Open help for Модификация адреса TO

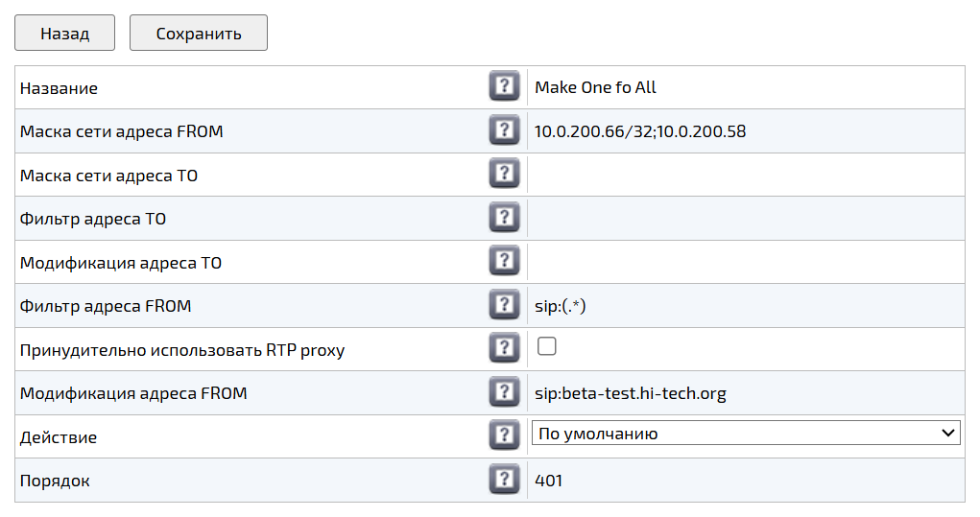click(504, 262)
